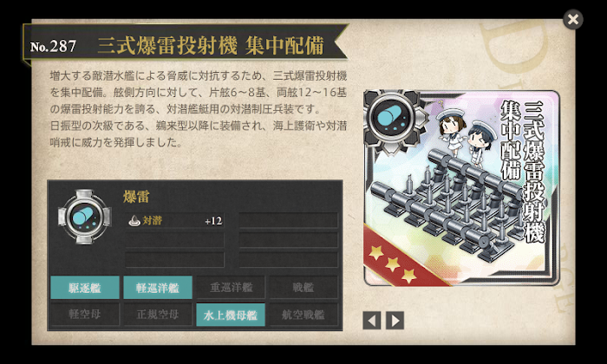Go to the previous equipment entry arrow
Screen dimensions: 607x364
tap(372, 321)
